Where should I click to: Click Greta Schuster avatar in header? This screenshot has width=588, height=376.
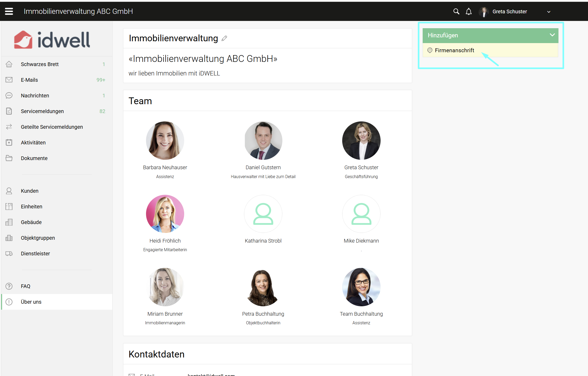[x=484, y=12]
